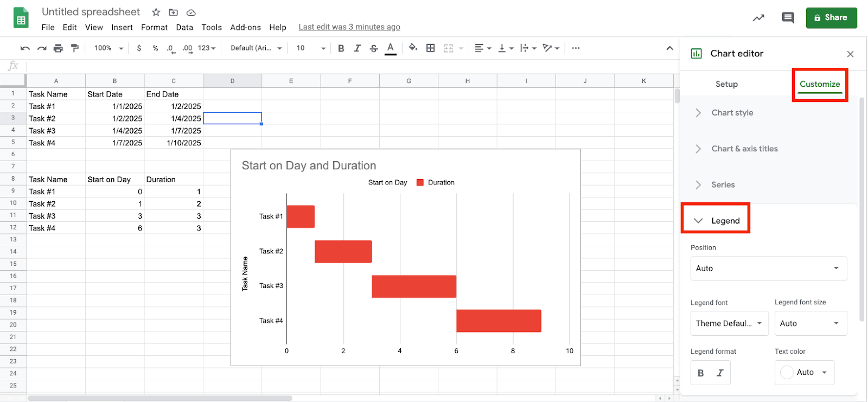Expand the Chart style section
Image resolution: width=868 pixels, height=402 pixels.
click(x=732, y=113)
